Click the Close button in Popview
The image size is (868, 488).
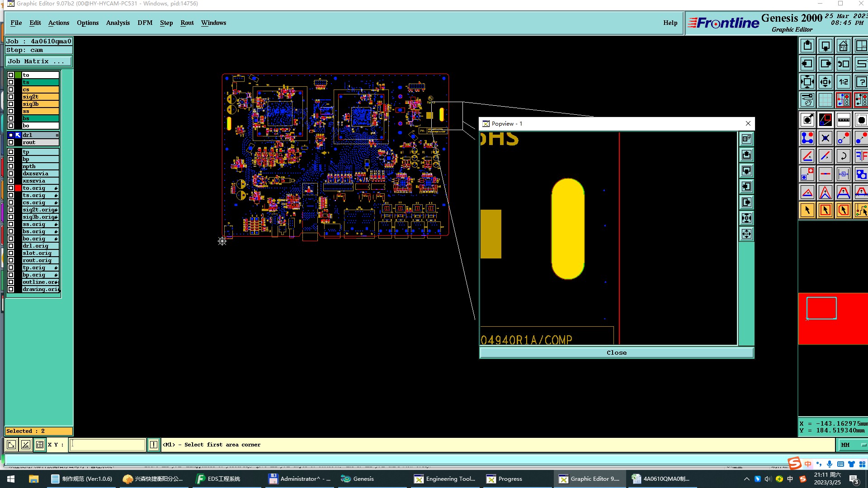(616, 353)
